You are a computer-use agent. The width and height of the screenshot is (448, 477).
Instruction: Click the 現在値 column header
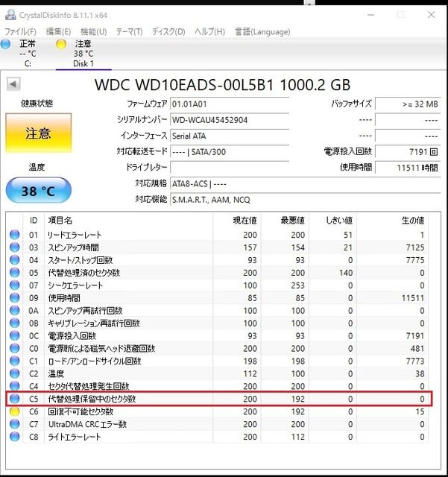(237, 221)
